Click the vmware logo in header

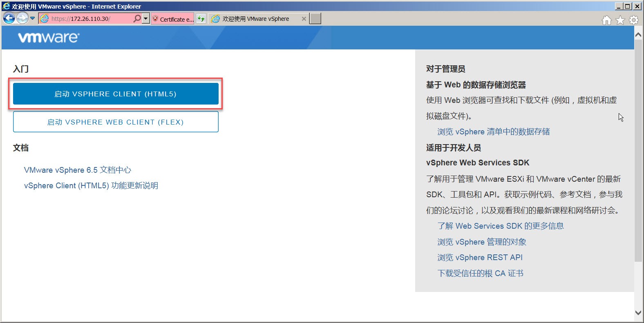(x=49, y=38)
